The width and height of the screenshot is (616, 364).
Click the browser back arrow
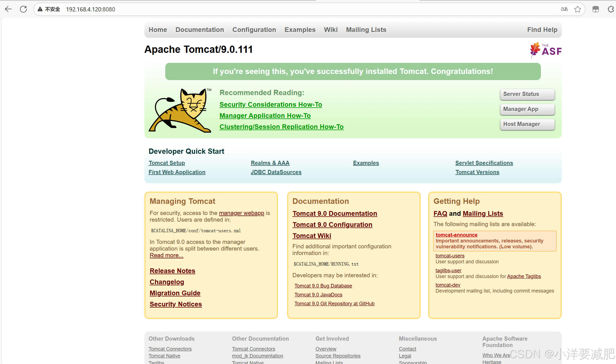pos(8,9)
